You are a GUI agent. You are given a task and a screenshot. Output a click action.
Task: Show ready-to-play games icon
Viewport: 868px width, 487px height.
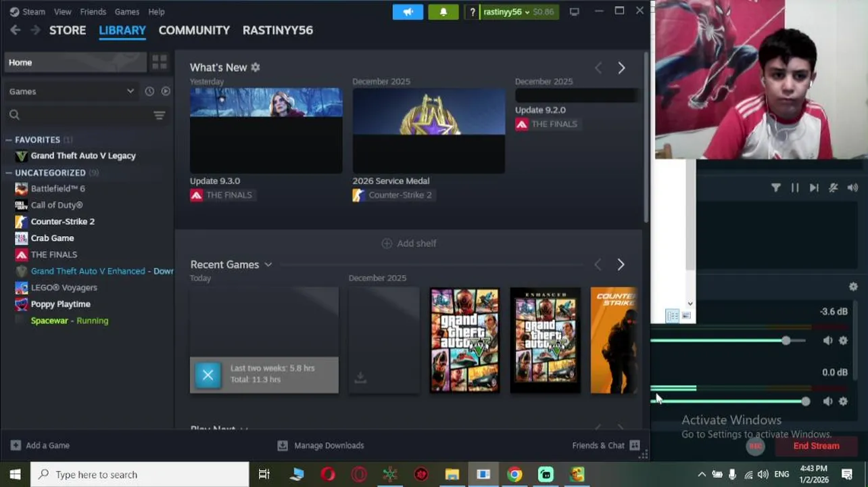coord(166,91)
